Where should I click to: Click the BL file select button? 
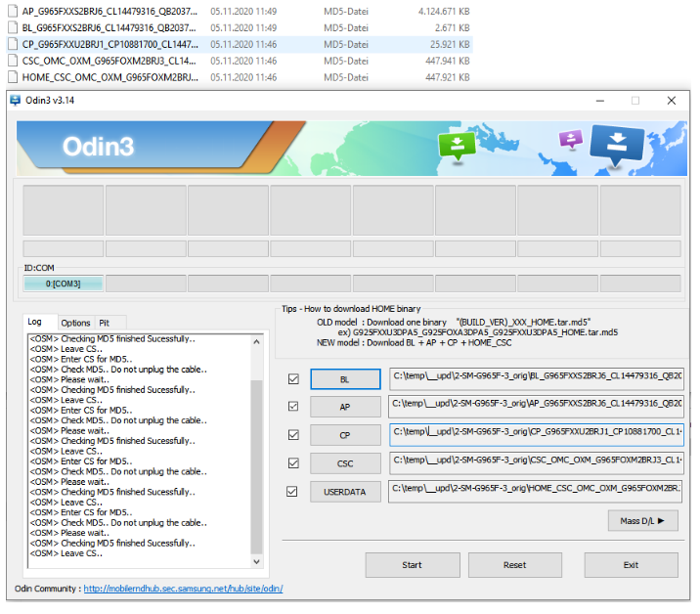tap(345, 379)
